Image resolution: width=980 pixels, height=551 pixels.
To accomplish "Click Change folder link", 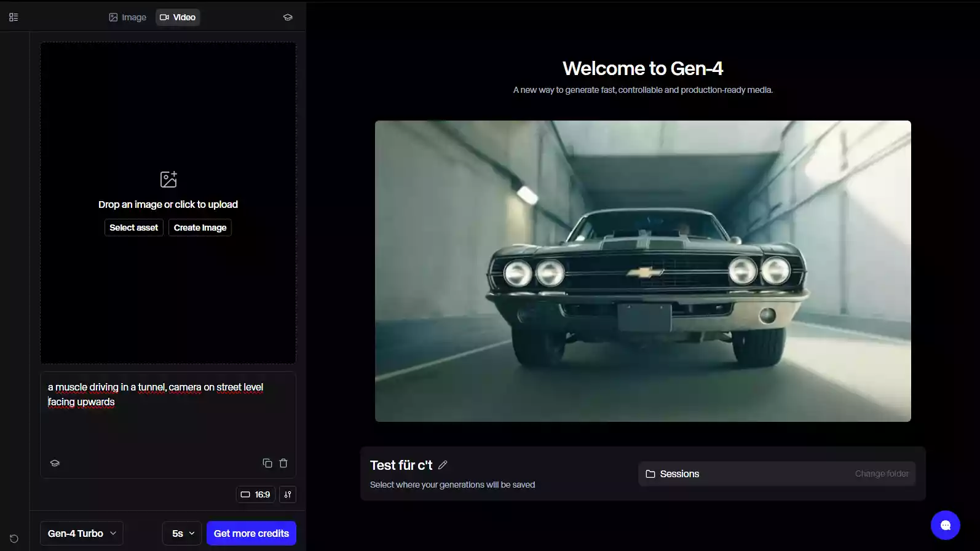I will 881,474.
